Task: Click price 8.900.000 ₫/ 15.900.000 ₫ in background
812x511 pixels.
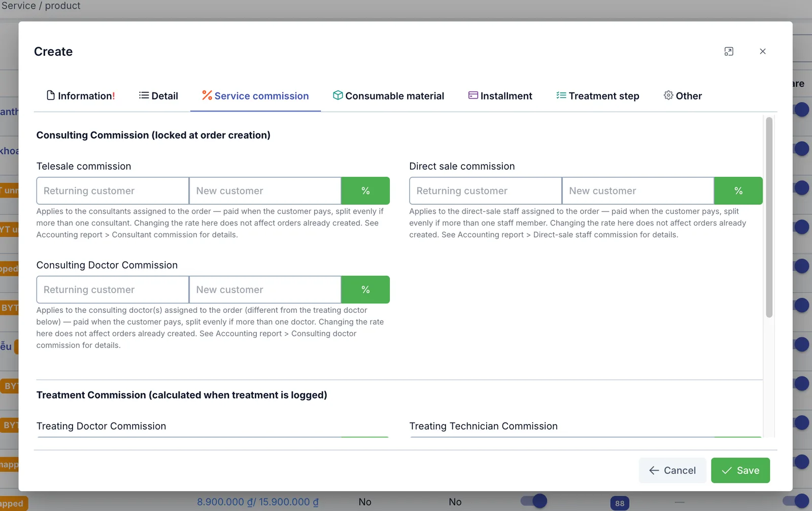Action: (258, 502)
